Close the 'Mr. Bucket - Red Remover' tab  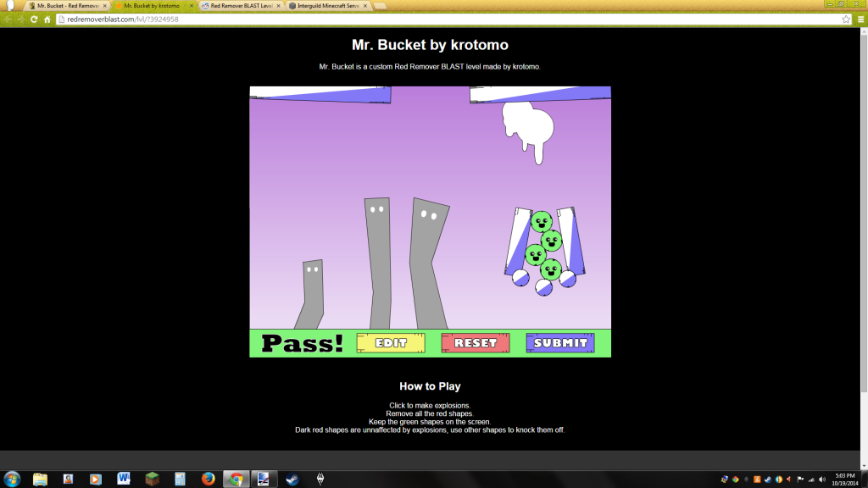point(104,6)
